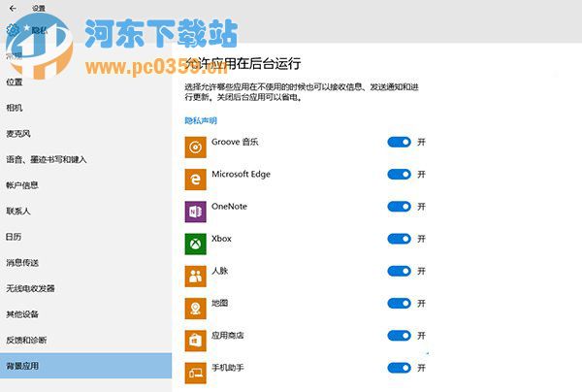The width and height of the screenshot is (582, 392).
Task: Click the back arrow in Settings
Action: (13, 8)
